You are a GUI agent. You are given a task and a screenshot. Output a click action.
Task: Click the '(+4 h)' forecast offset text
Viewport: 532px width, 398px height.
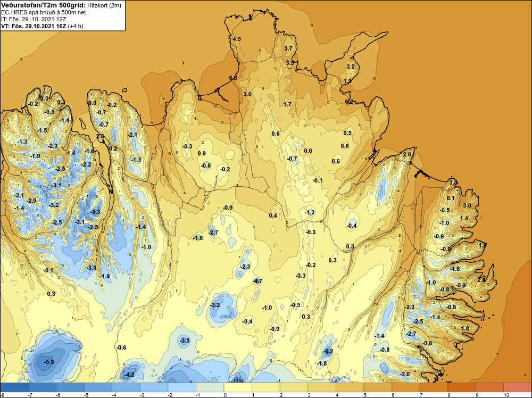point(76,26)
